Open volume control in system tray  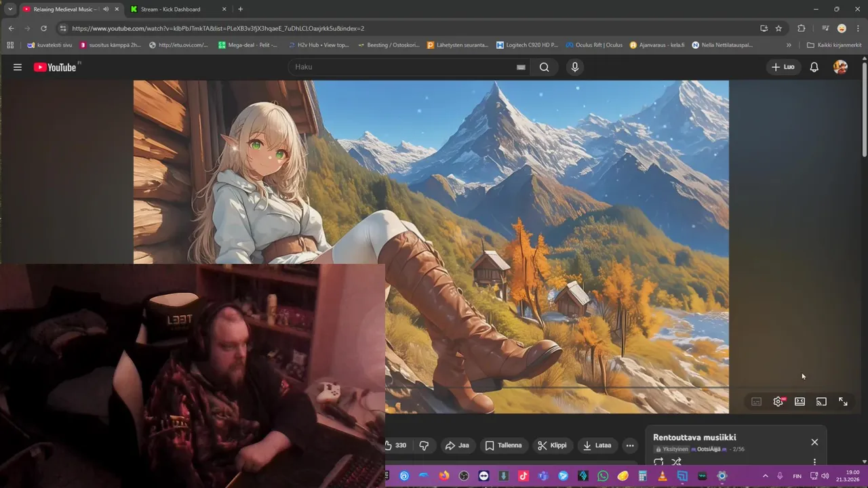click(825, 476)
